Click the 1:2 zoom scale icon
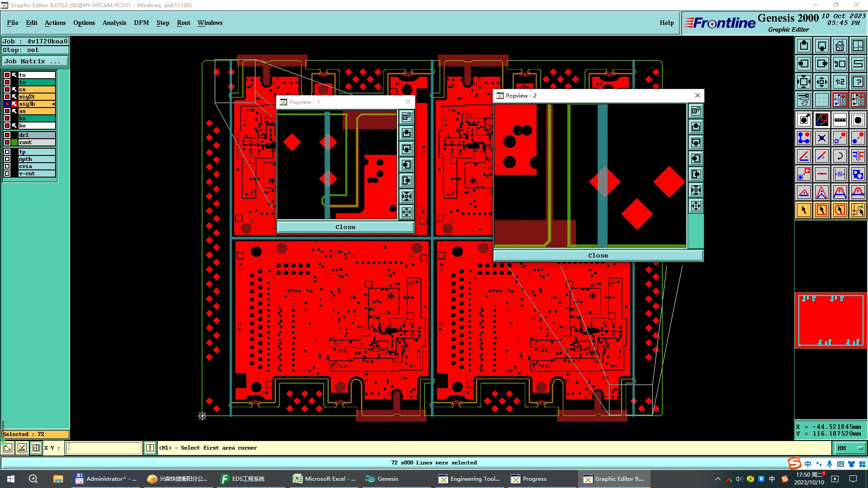 point(840,82)
